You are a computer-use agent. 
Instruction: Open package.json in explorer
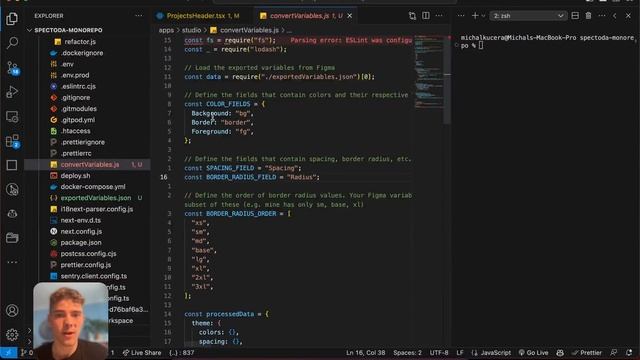81,242
